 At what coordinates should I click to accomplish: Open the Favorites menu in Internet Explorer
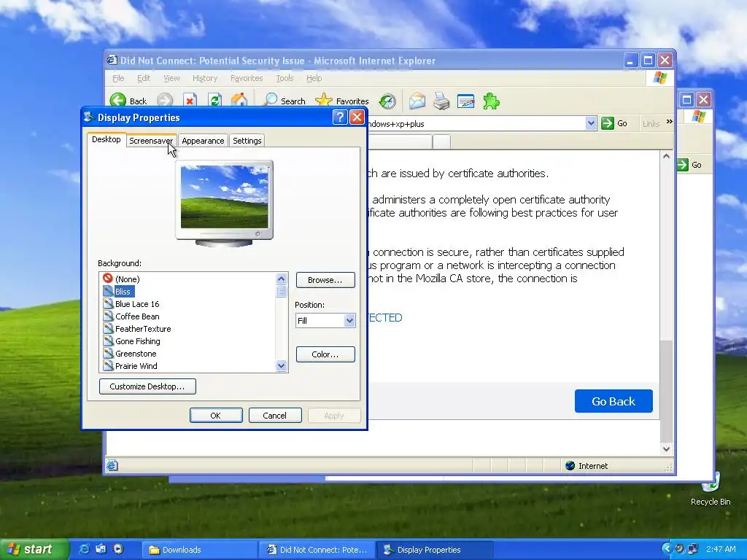click(x=247, y=78)
